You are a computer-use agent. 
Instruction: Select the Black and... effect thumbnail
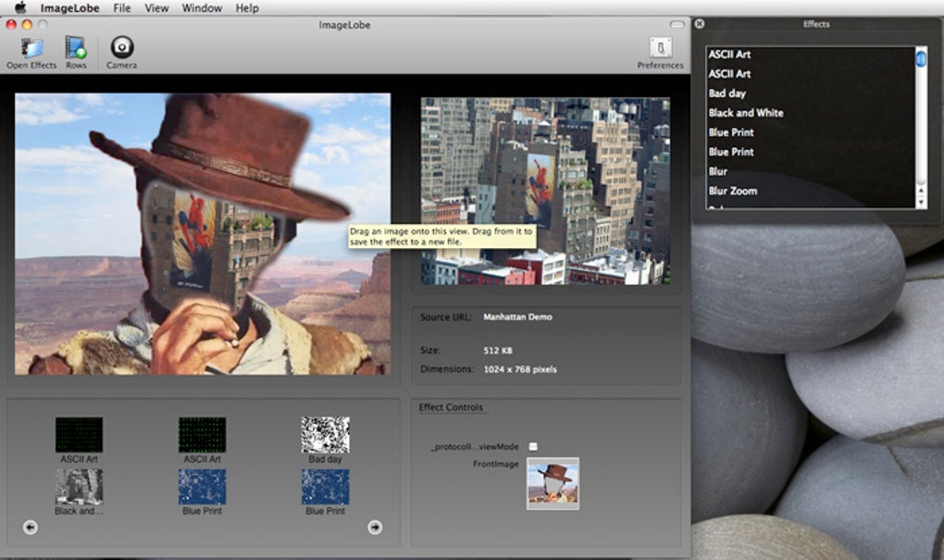[x=79, y=487]
